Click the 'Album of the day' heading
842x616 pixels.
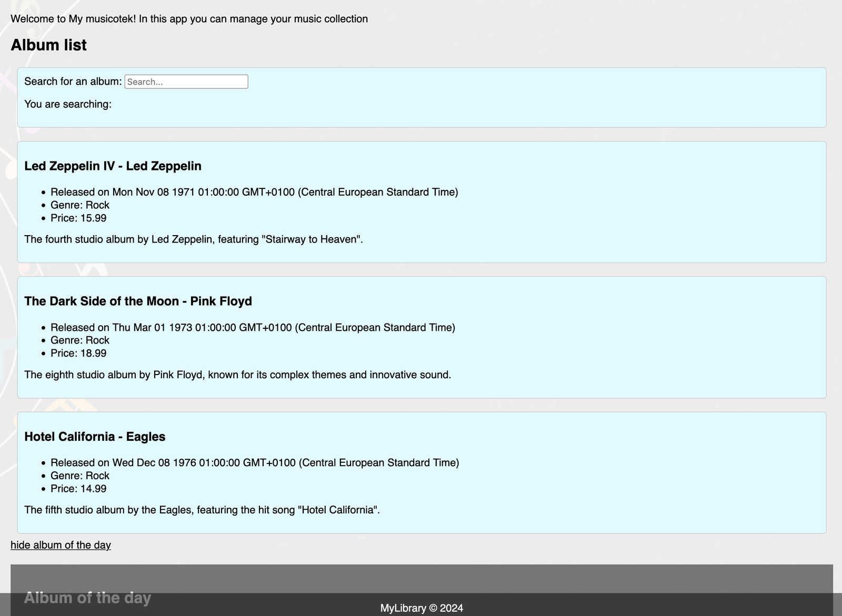click(87, 598)
